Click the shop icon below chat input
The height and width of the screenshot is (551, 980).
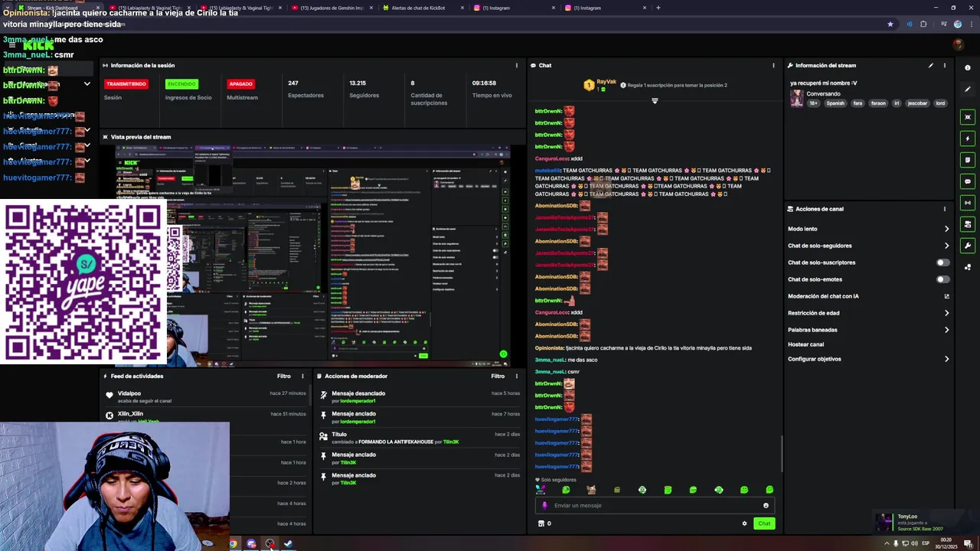coord(541,523)
